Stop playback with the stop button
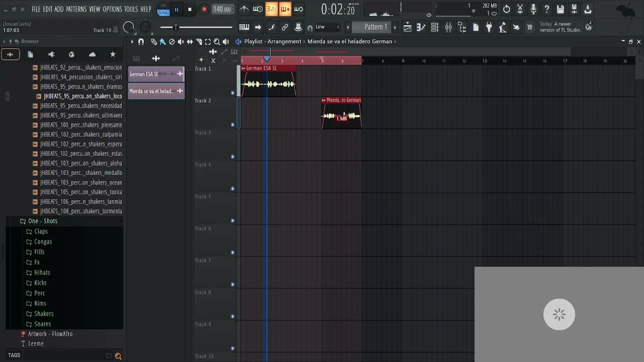644x362 pixels. click(x=190, y=9)
